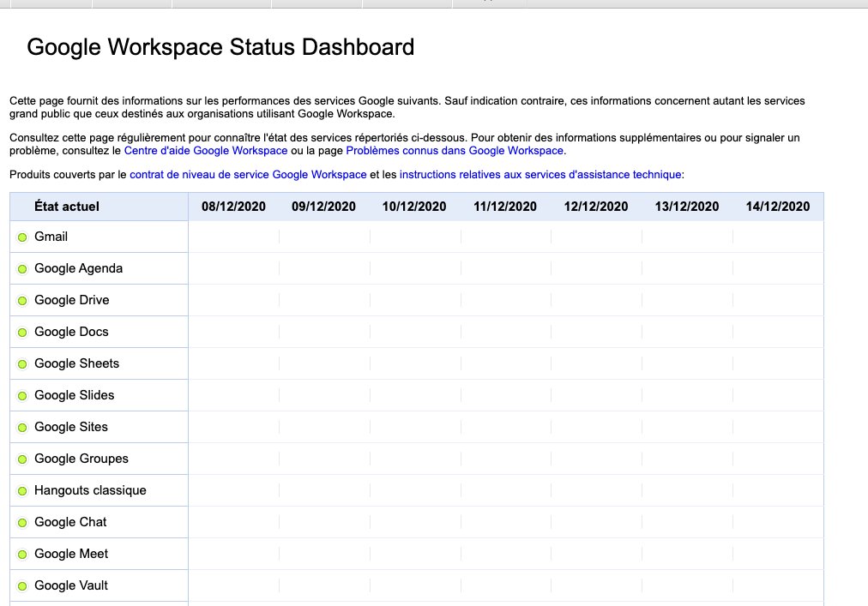Click the 08/12/2020 date header
The image size is (868, 606).
pyautogui.click(x=233, y=207)
